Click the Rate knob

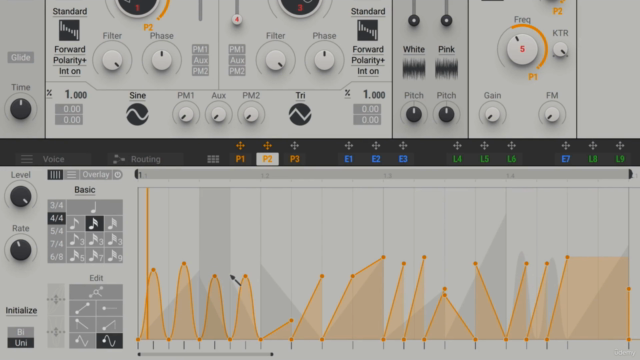point(20,250)
